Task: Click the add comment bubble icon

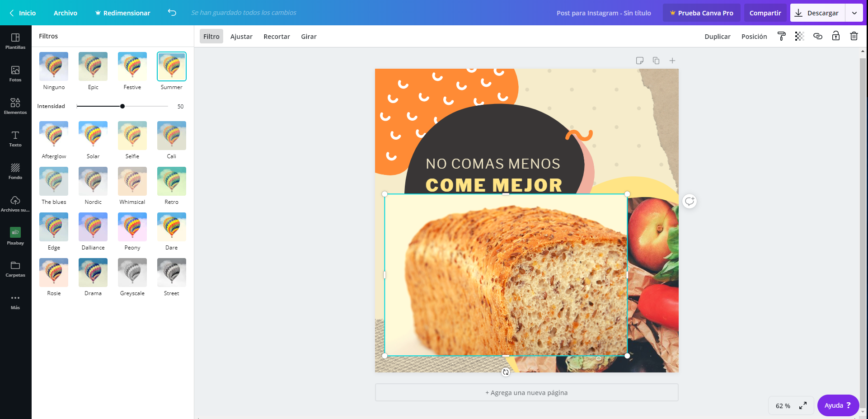Action: point(690,201)
